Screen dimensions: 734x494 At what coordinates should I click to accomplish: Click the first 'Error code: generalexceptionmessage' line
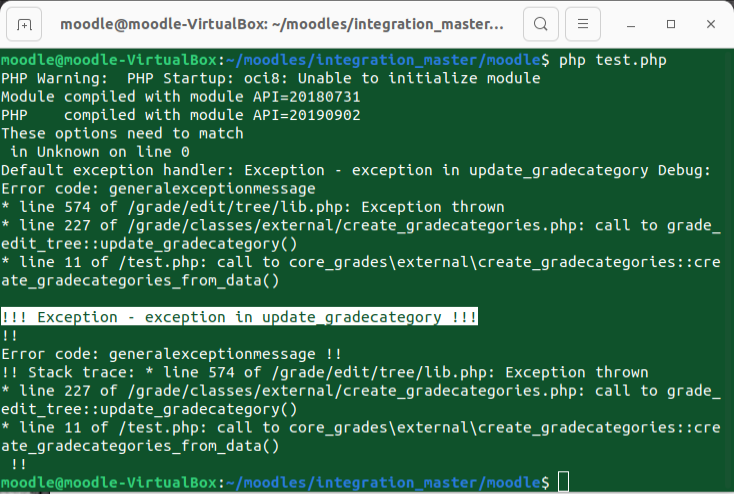(x=158, y=189)
